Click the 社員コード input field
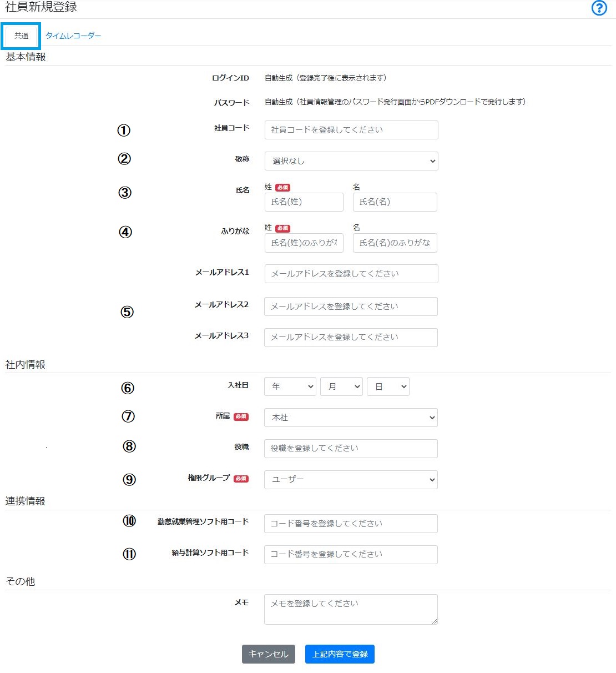The image size is (616, 673). (x=351, y=130)
